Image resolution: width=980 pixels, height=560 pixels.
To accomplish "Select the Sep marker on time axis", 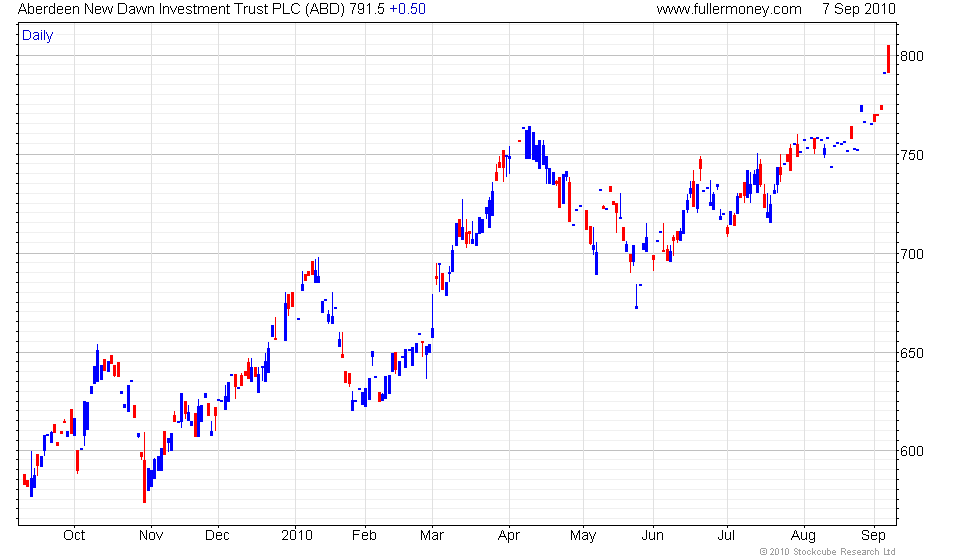I will click(x=875, y=534).
